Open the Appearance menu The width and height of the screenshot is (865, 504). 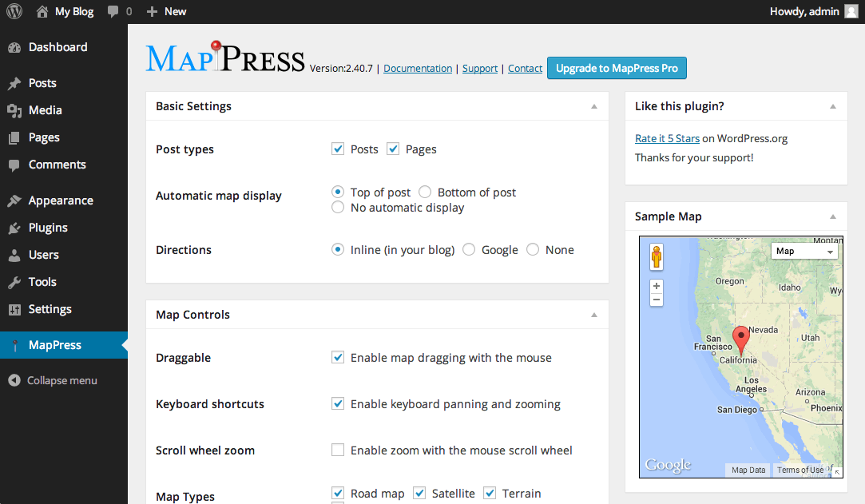61,200
